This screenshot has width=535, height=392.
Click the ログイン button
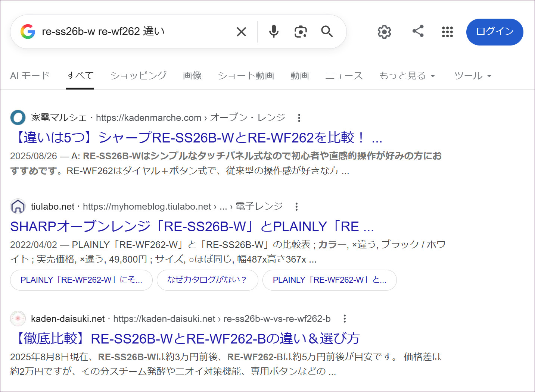tap(495, 32)
